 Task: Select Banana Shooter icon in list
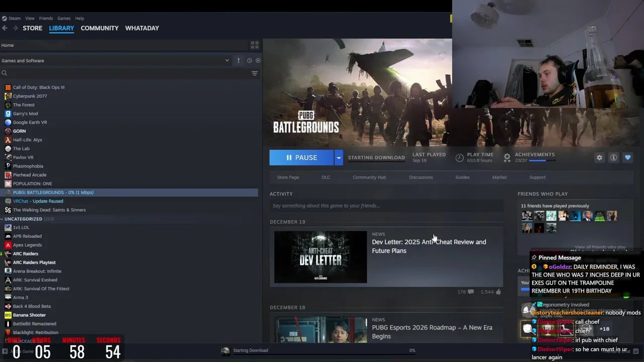tap(8, 315)
